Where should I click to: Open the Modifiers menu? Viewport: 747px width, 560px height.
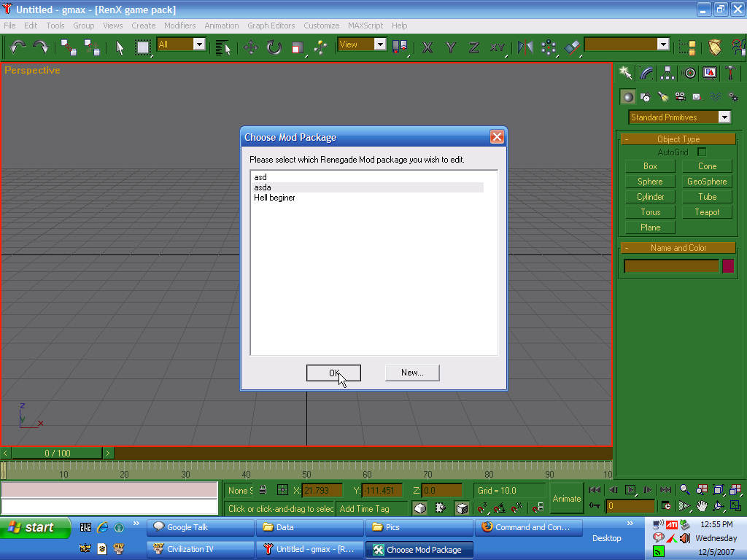coord(179,26)
